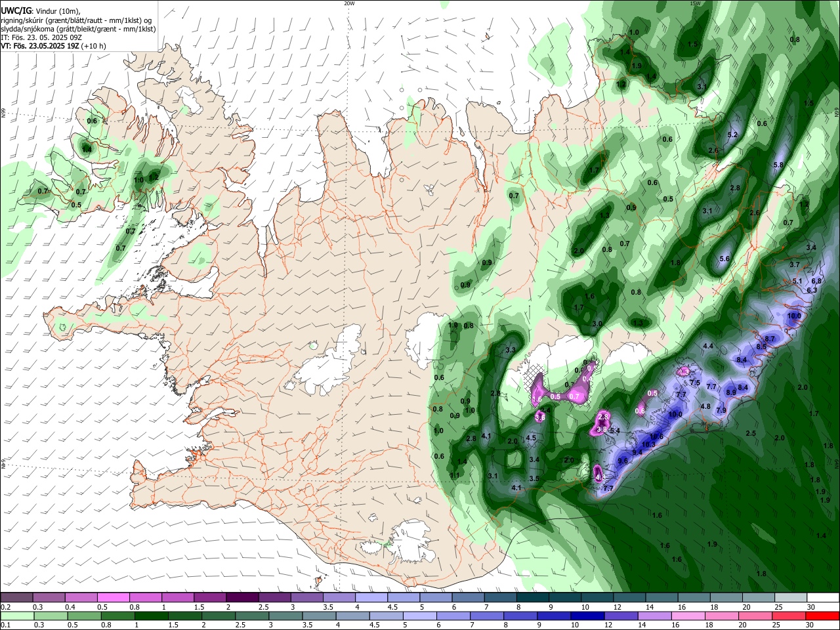
Task: Click the dark navy blue swatch in the bottom legend row
Action: coord(587,616)
